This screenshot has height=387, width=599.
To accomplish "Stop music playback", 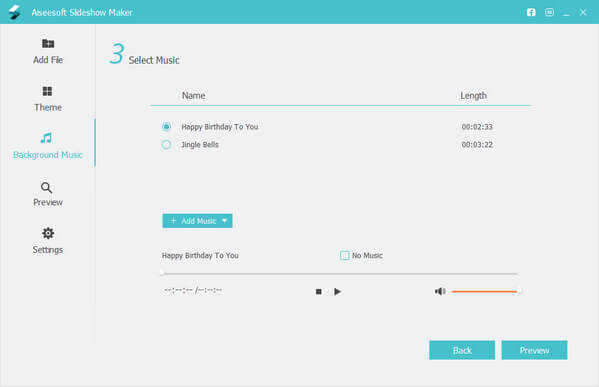I will tap(319, 291).
